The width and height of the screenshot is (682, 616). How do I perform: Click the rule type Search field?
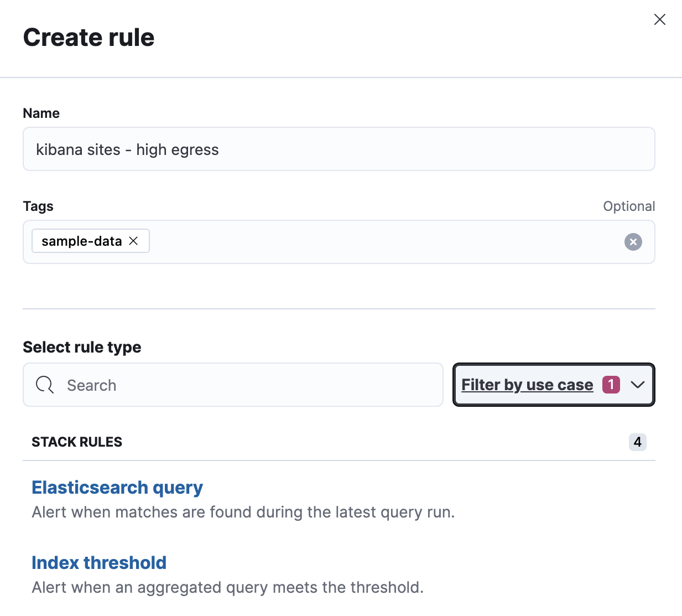point(232,385)
